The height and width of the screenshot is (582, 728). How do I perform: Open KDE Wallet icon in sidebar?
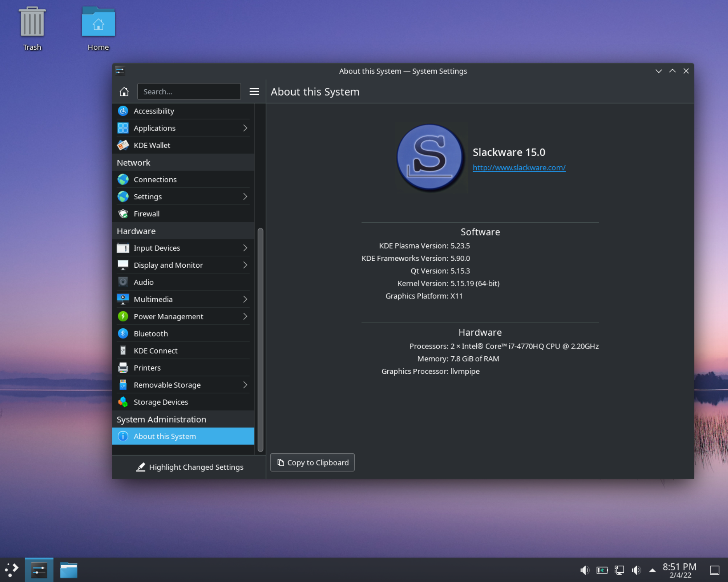(x=123, y=145)
